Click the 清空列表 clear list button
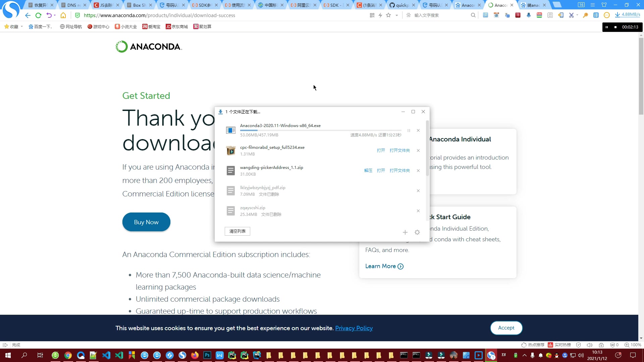This screenshot has height=362, width=644. coord(237,231)
